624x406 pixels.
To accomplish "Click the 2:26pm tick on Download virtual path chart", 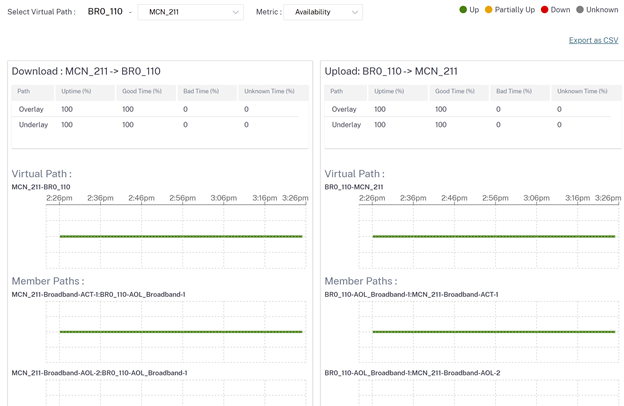I will (59, 198).
